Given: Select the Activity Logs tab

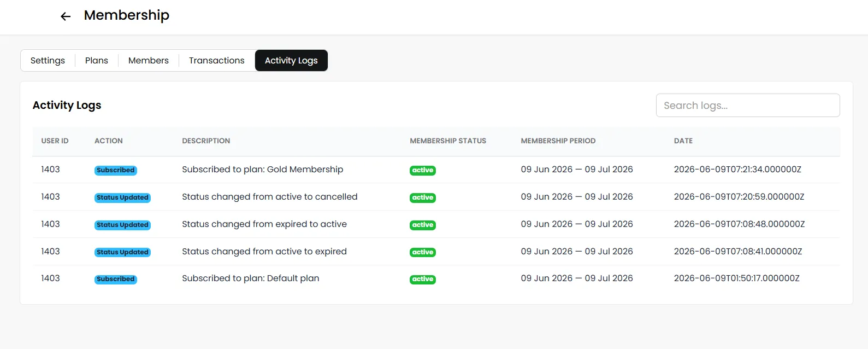Looking at the screenshot, I should click(291, 61).
